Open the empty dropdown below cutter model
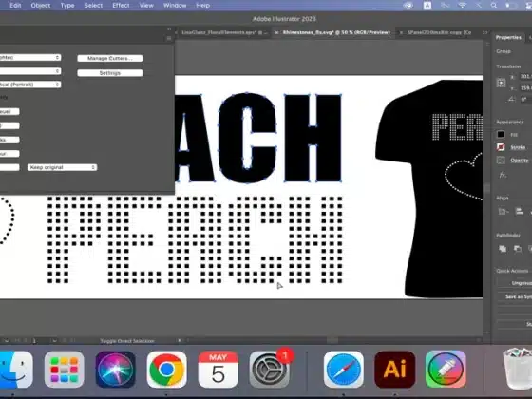 point(29,71)
